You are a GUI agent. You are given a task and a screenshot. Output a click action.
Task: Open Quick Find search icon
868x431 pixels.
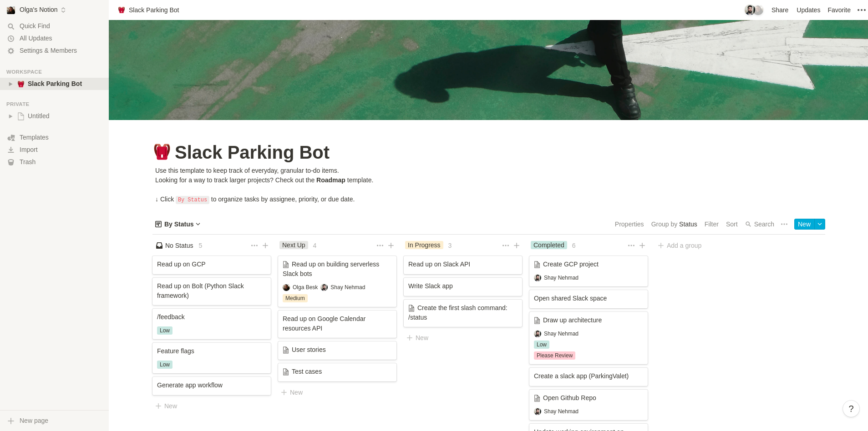(11, 26)
